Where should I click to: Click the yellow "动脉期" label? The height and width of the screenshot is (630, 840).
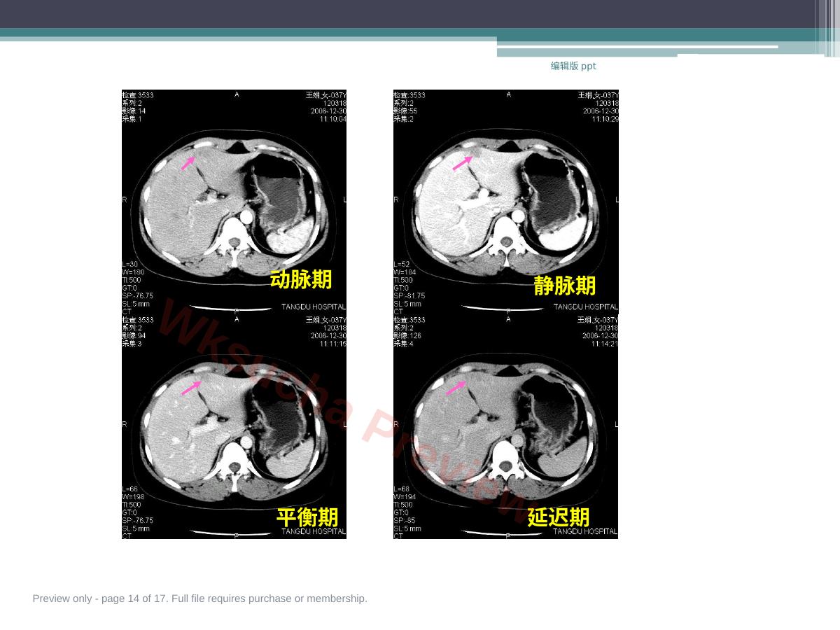coord(301,279)
